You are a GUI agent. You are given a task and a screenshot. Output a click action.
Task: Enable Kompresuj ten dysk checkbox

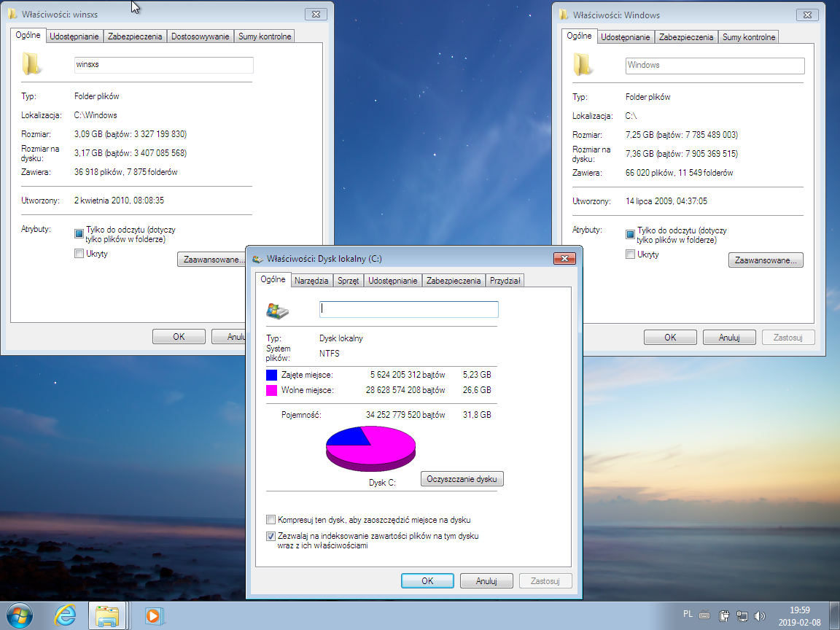pos(272,519)
